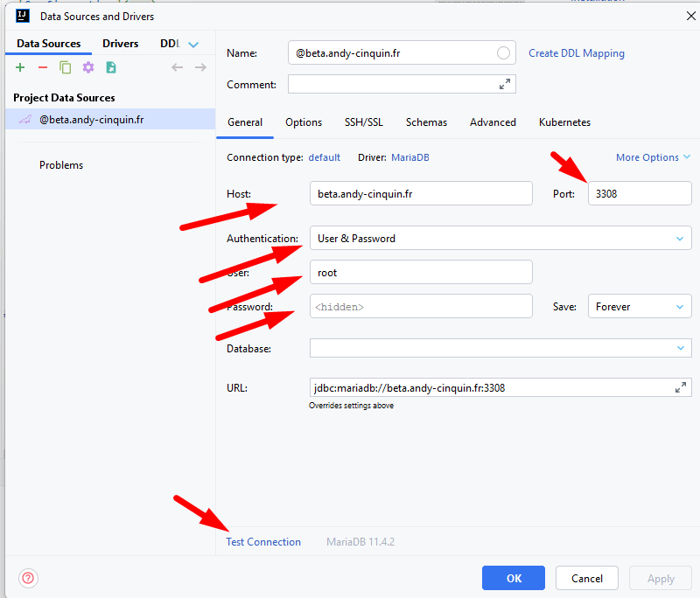Duplicate the selected data source
Image resolution: width=700 pixels, height=598 pixels.
[65, 67]
